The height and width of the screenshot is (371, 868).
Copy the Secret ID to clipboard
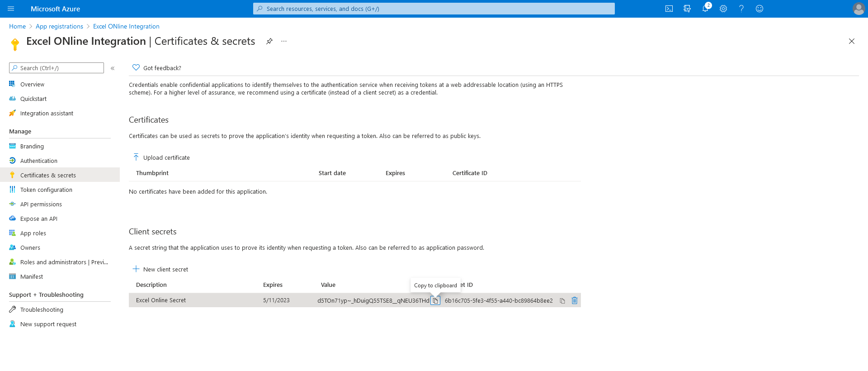point(562,301)
